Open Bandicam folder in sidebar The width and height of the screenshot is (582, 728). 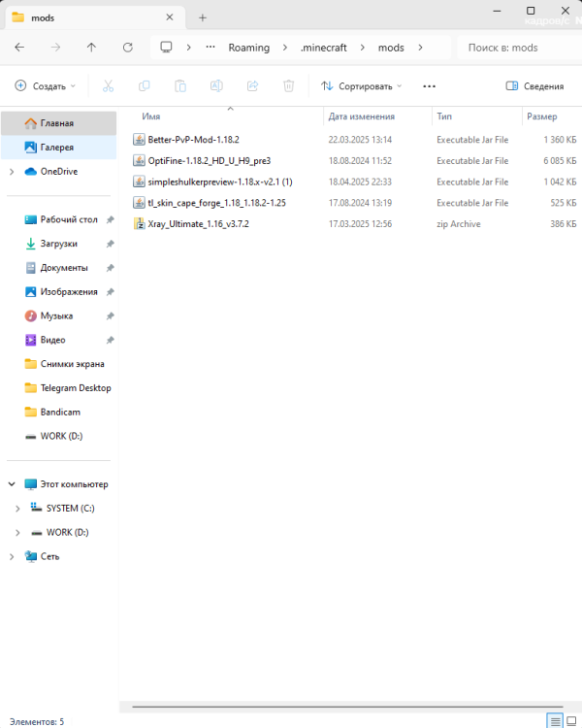coord(52,413)
